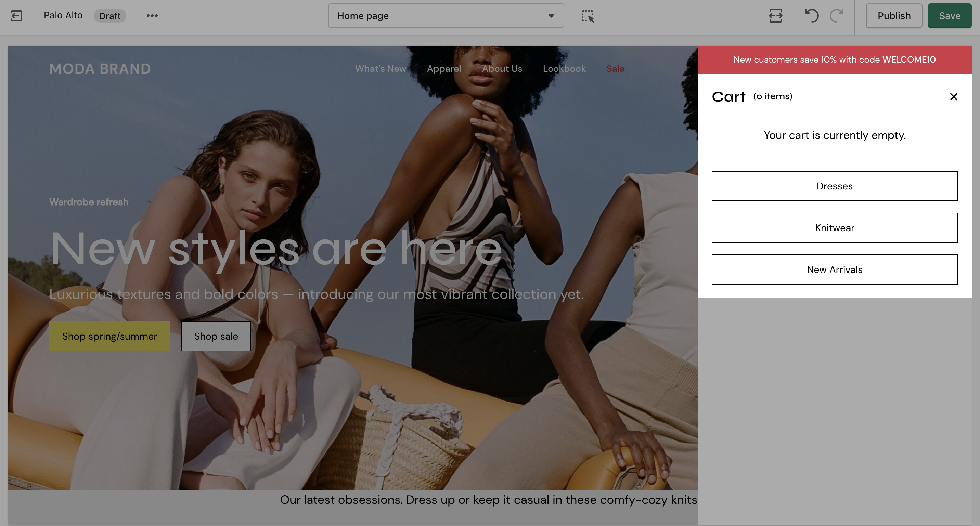The width and height of the screenshot is (980, 526).
Task: Activate the inspector selection tool icon
Action: 588,16
